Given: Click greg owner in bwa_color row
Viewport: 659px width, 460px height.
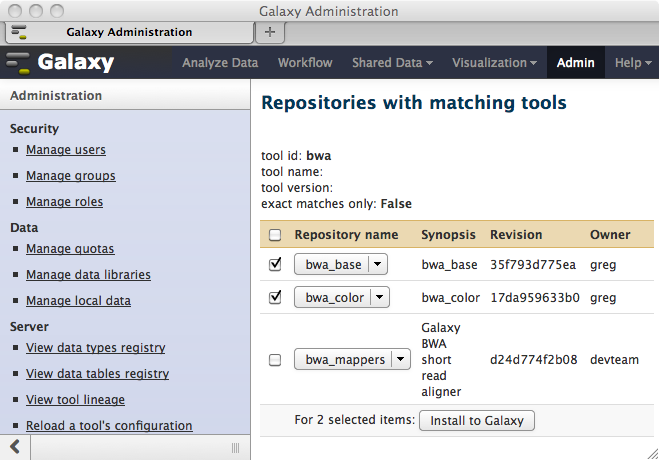Looking at the screenshot, I should pyautogui.click(x=603, y=298).
